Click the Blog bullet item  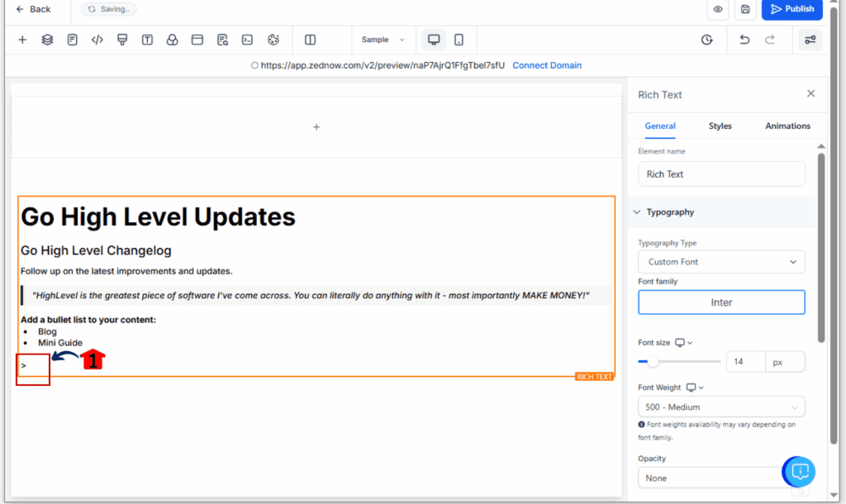pos(47,331)
